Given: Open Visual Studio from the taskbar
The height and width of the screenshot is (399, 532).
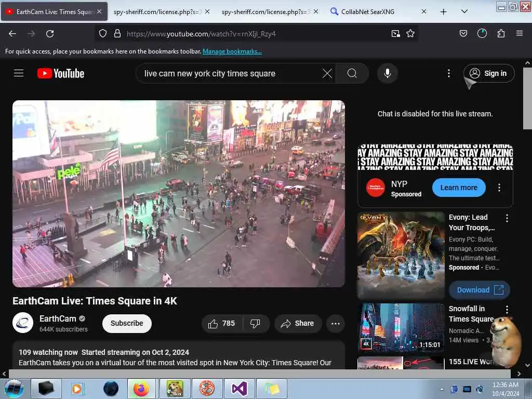Looking at the screenshot, I should click(239, 389).
